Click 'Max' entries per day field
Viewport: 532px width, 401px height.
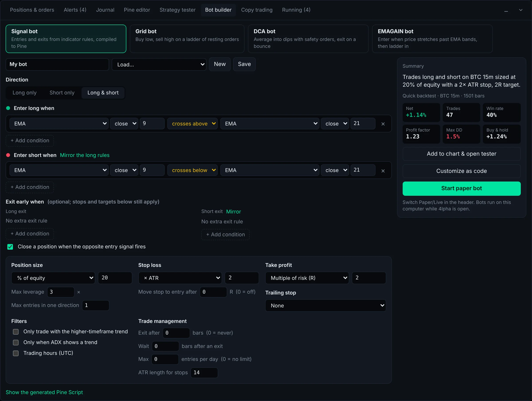(x=165, y=359)
